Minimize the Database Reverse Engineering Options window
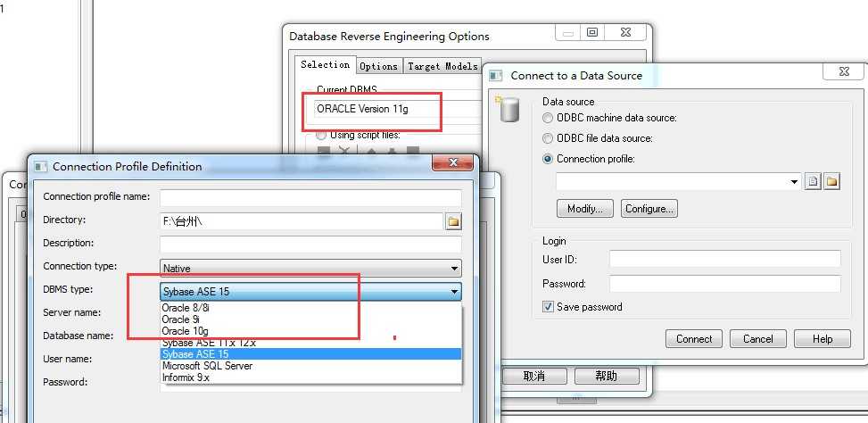This screenshot has height=423, width=868. pyautogui.click(x=567, y=33)
